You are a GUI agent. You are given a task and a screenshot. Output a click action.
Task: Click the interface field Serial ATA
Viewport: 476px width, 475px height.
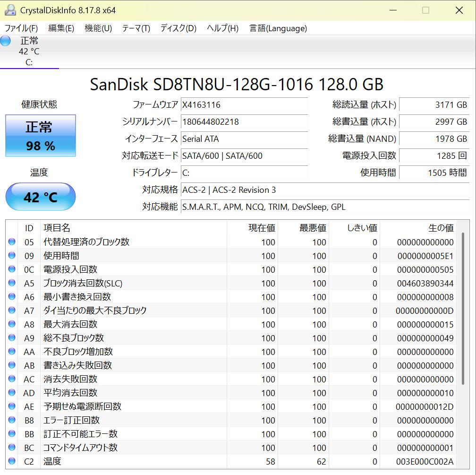coord(245,139)
